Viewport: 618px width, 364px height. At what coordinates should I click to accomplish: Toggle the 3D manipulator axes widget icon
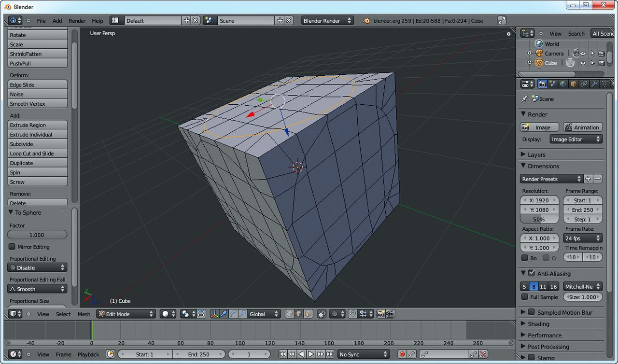click(214, 314)
